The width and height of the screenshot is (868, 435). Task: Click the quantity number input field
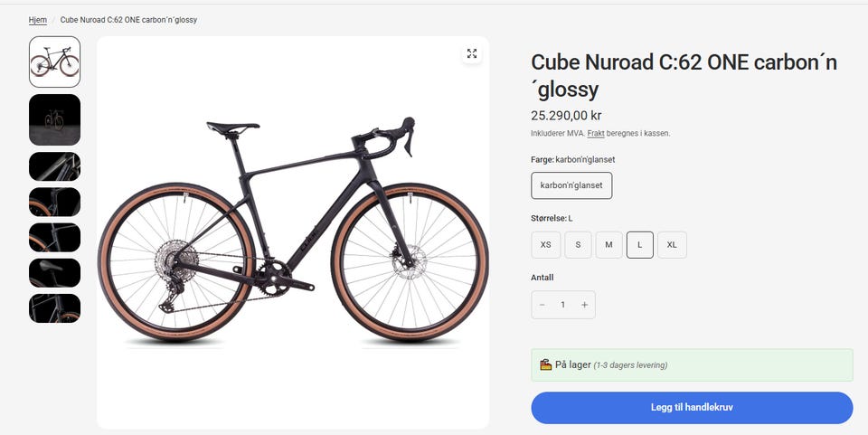(x=563, y=305)
